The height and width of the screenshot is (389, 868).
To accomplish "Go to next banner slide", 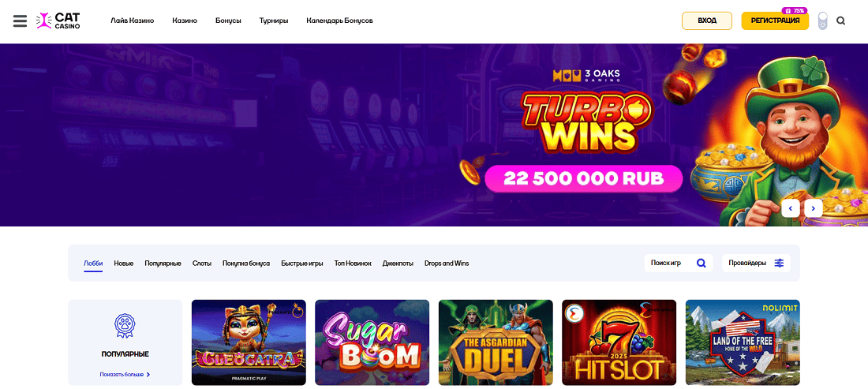I will [x=814, y=208].
